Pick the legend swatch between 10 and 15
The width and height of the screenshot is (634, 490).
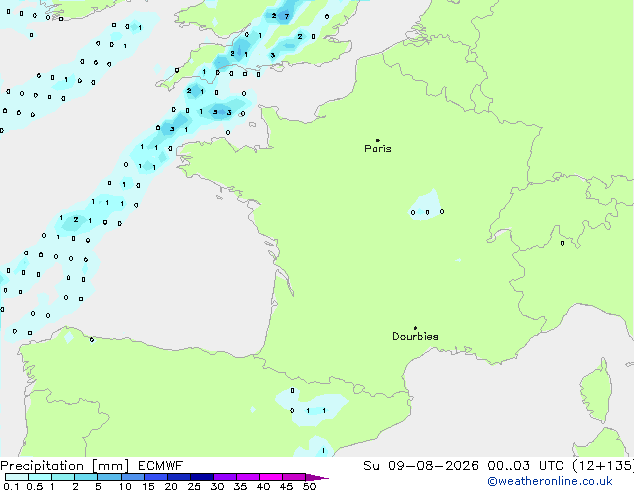coord(132,477)
